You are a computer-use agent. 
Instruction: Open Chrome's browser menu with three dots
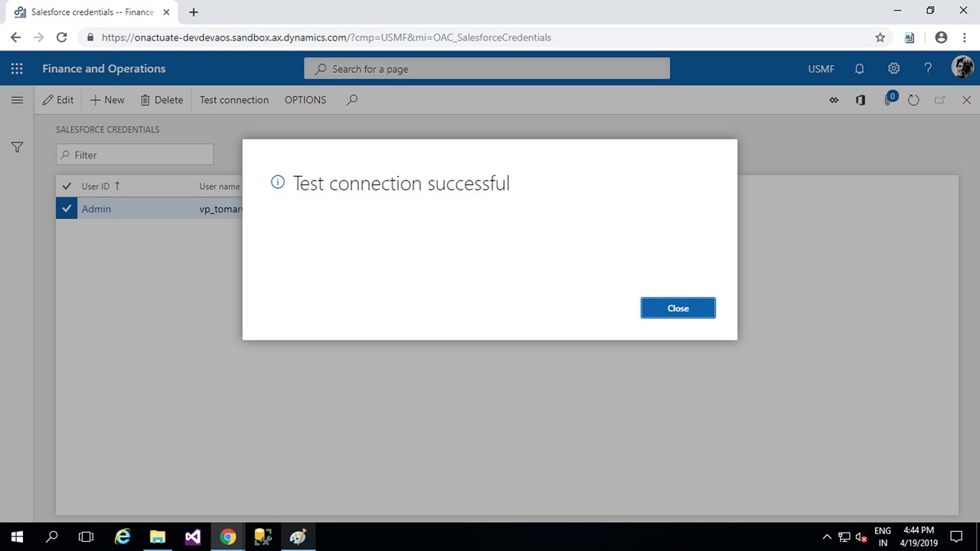(964, 37)
